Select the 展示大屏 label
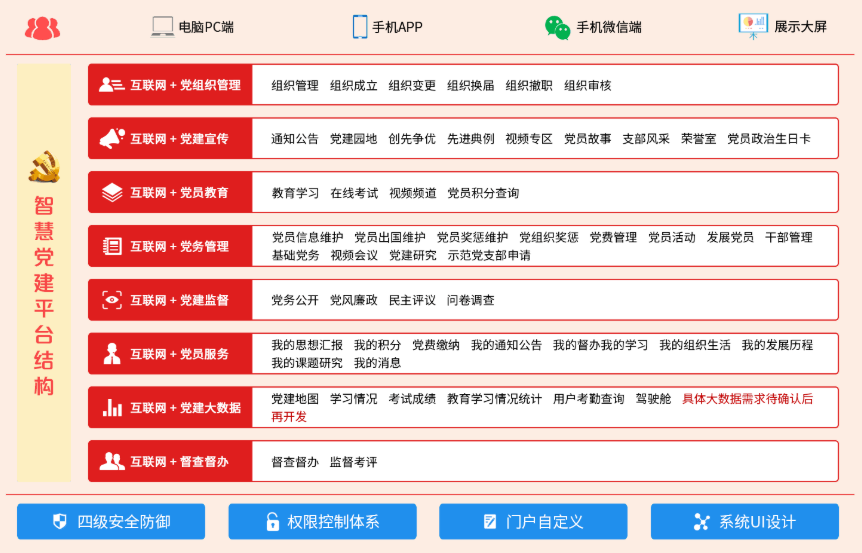The image size is (862, 553). tap(800, 26)
